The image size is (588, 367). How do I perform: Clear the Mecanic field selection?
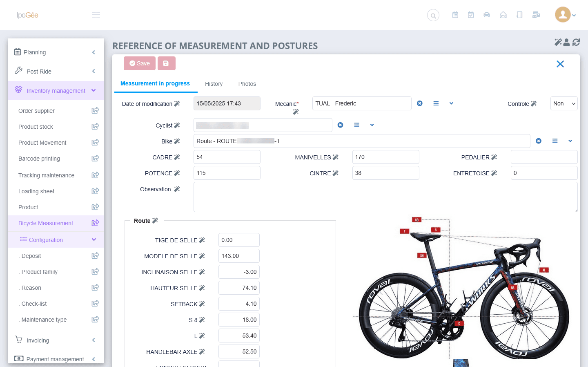point(419,103)
